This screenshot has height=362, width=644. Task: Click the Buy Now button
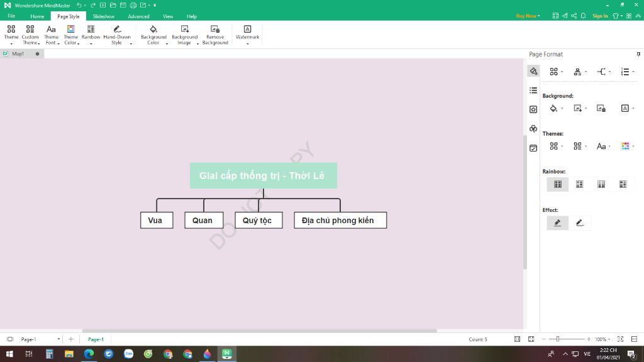coord(528,16)
